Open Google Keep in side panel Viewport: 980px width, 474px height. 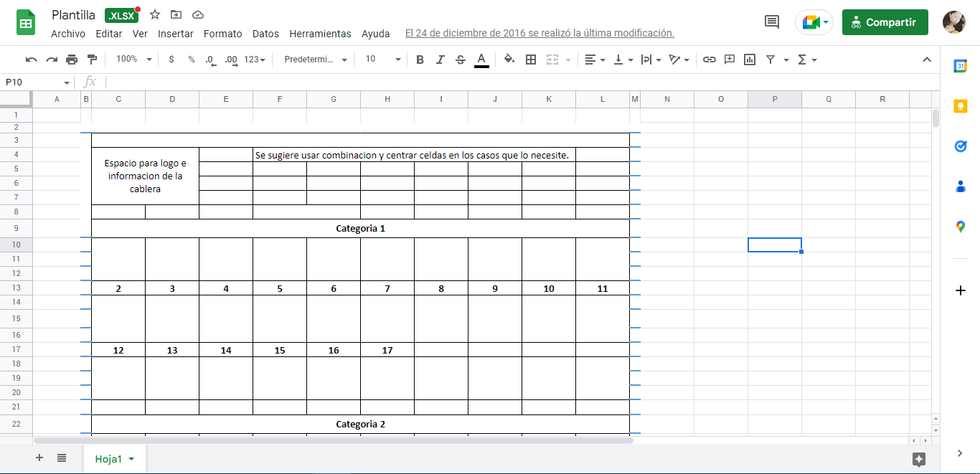961,106
